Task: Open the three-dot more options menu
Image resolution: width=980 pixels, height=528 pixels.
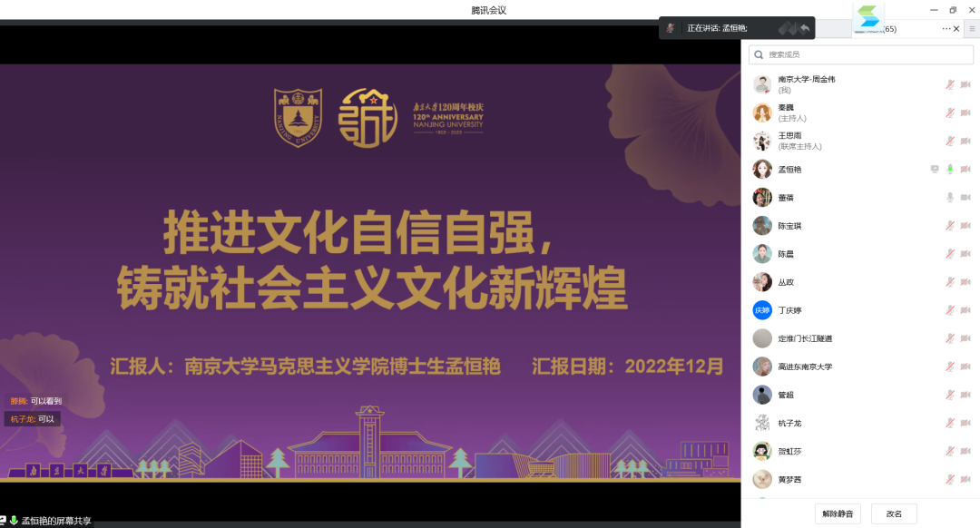Action: click(x=946, y=29)
